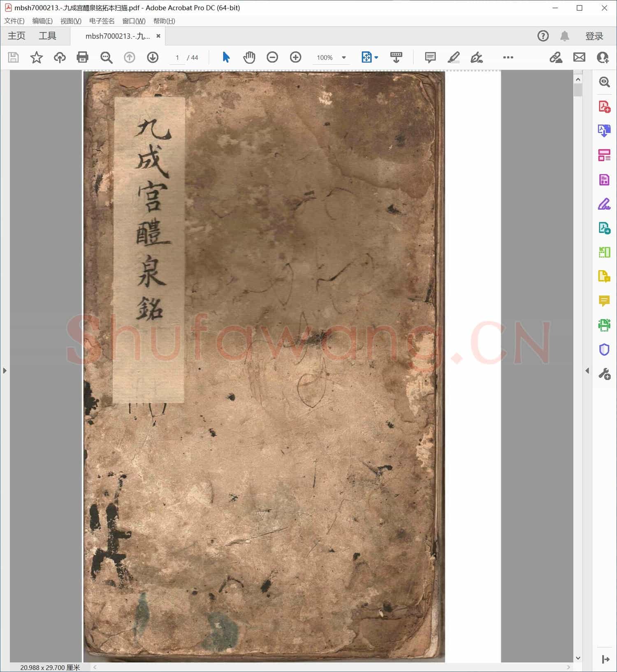Open Scan & OCR tool in pane

604,325
